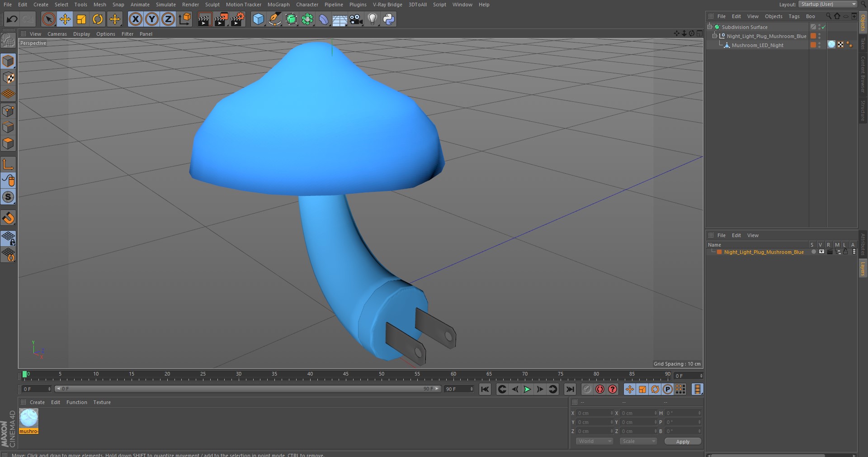Image resolution: width=868 pixels, height=457 pixels.
Task: Open Edit Render Settings
Action: [x=238, y=19]
